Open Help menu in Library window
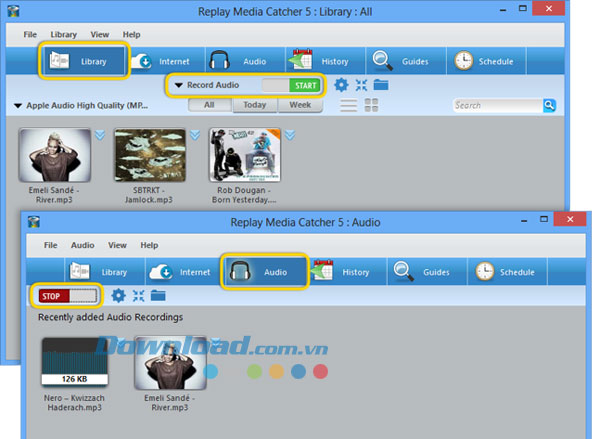The width and height of the screenshot is (600, 439). [131, 34]
